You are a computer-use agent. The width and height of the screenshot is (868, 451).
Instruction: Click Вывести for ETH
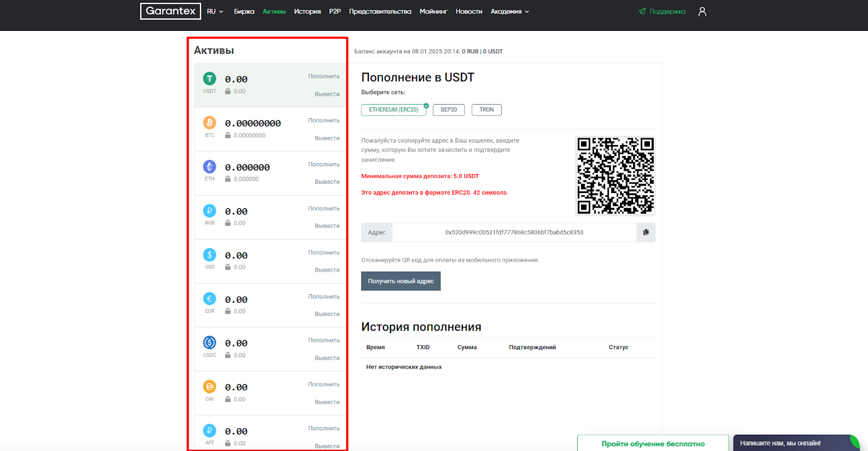[x=327, y=182]
